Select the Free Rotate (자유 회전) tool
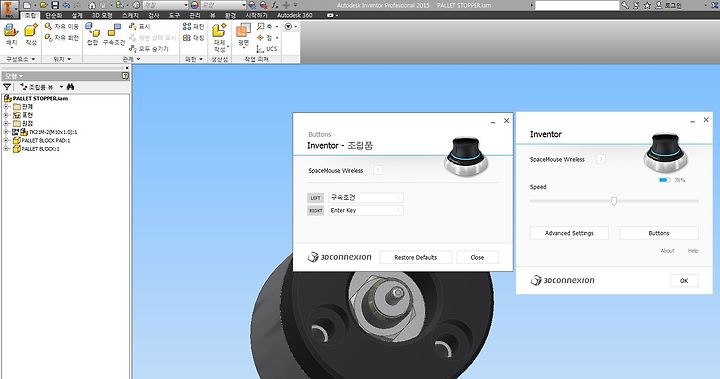This screenshot has height=379, width=720. (x=62, y=38)
